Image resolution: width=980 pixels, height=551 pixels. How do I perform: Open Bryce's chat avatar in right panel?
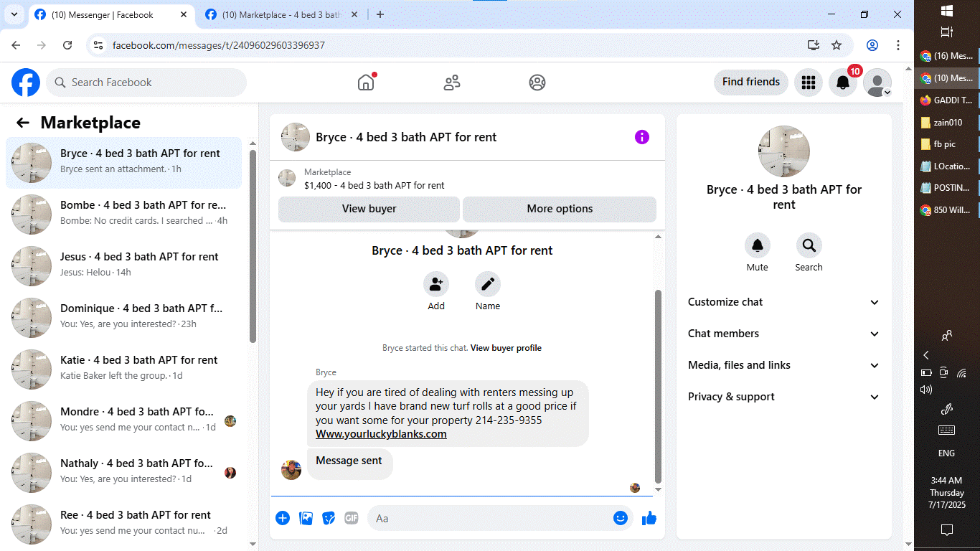(784, 151)
